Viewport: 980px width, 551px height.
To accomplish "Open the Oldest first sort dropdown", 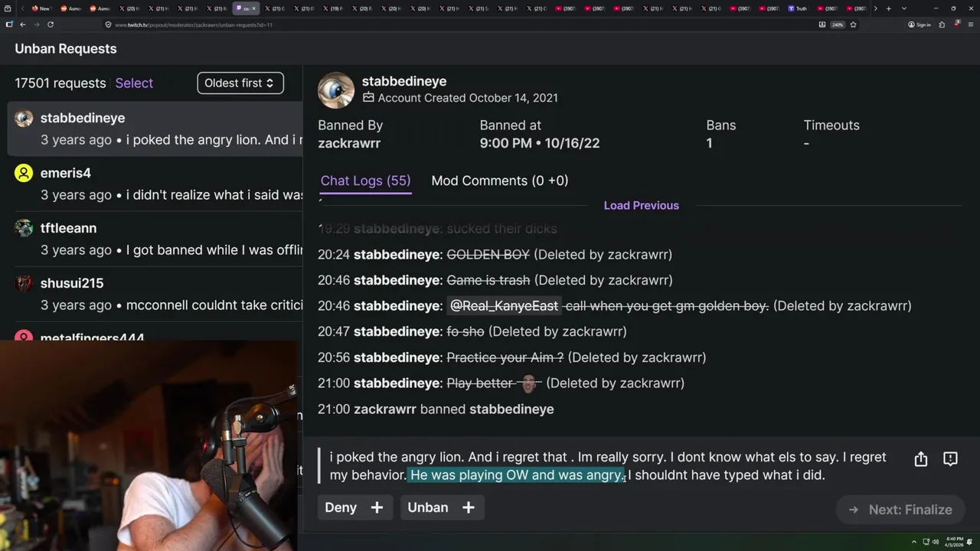I will [x=240, y=83].
